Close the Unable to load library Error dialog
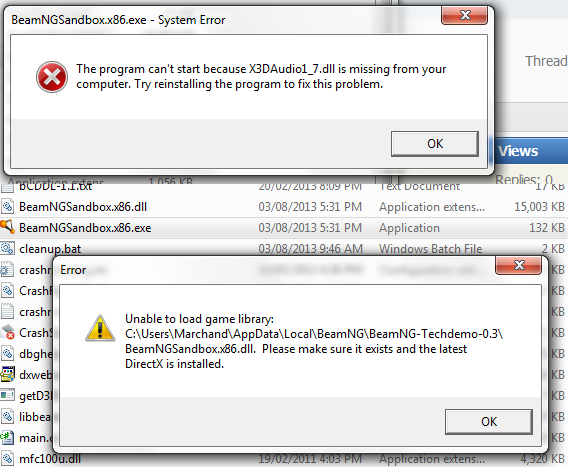The height and width of the screenshot is (467, 568). 518,265
